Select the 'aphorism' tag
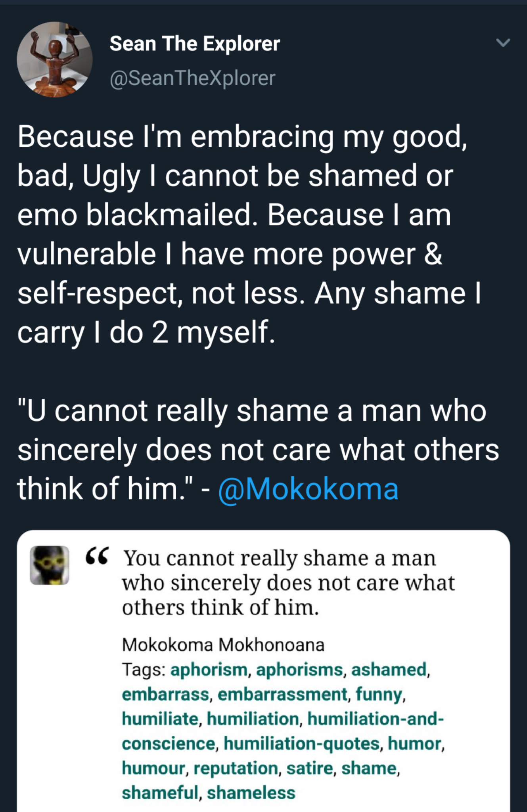This screenshot has width=527, height=812. (x=209, y=669)
